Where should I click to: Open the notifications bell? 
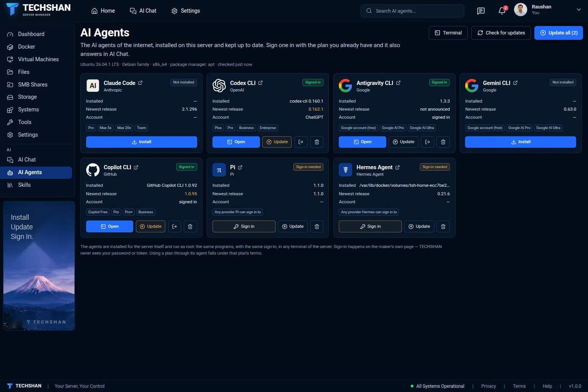(x=502, y=11)
